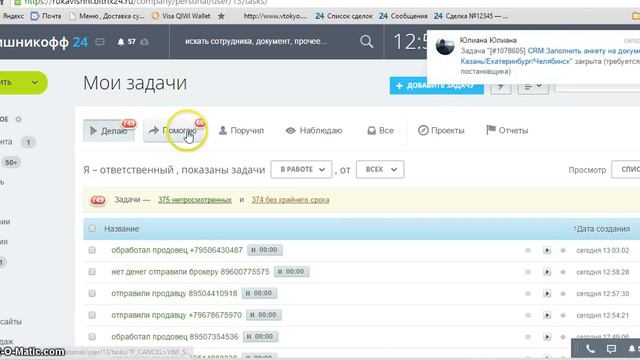The height and width of the screenshot is (360, 640).
Task: Toggle select-all checkbox in Название header
Action: click(x=92, y=229)
